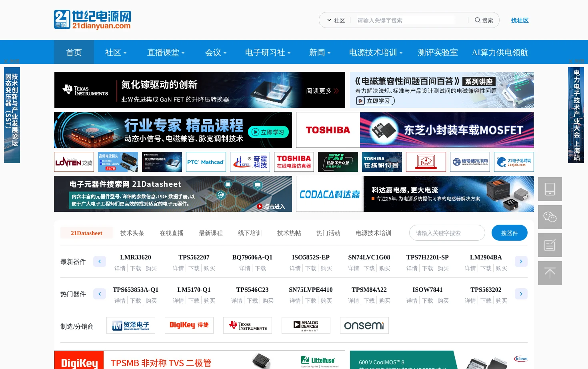Click 详情 under TPS653853A-Q1
Image resolution: width=588 pixels, height=369 pixels.
click(x=120, y=301)
